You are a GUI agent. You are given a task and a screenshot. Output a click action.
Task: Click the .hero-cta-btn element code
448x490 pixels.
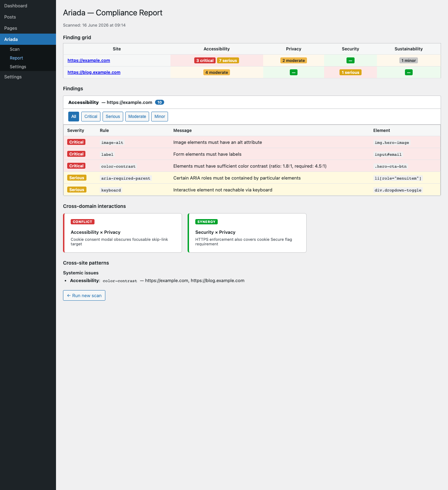(391, 166)
